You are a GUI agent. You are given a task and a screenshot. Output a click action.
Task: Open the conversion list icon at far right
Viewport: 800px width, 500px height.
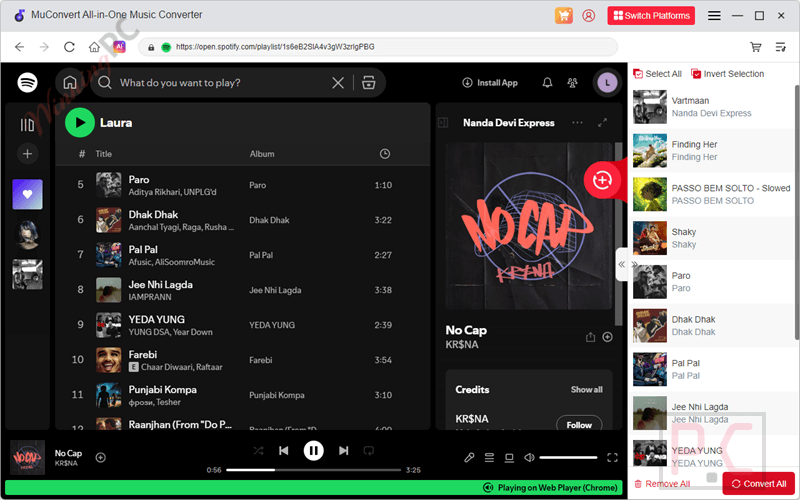pos(781,47)
